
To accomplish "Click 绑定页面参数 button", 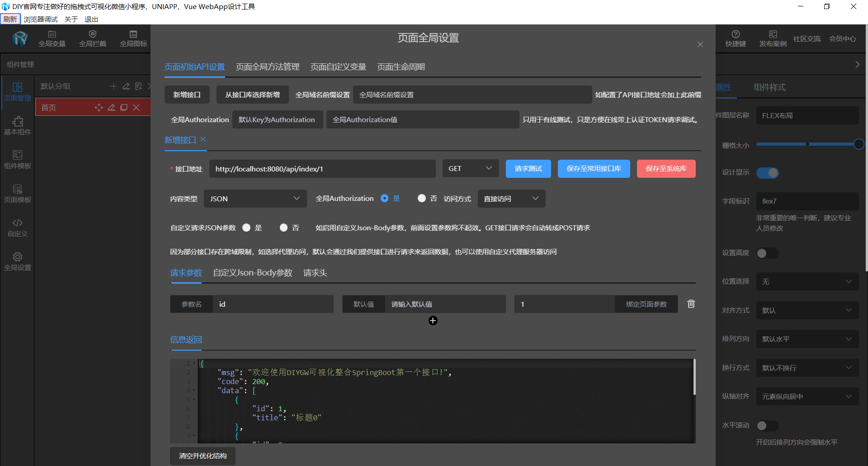I will click(646, 304).
